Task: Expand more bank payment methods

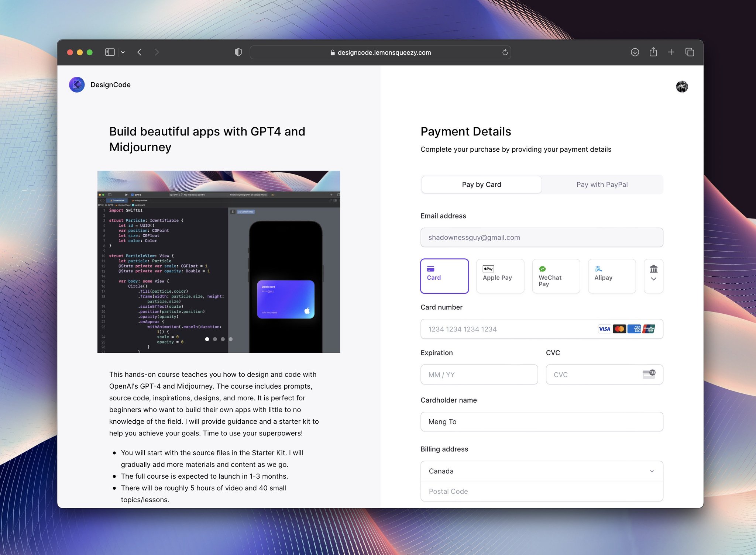Action: [653, 276]
